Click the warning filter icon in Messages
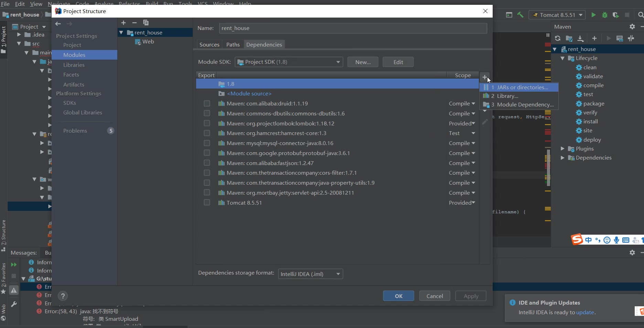Screen dimensions: 644x328 (x=14, y=290)
